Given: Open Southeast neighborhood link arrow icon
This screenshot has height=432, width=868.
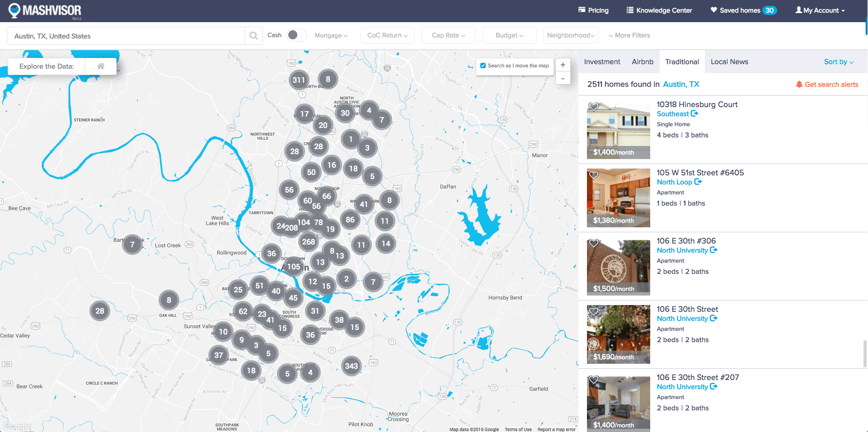Looking at the screenshot, I should pos(694,114).
